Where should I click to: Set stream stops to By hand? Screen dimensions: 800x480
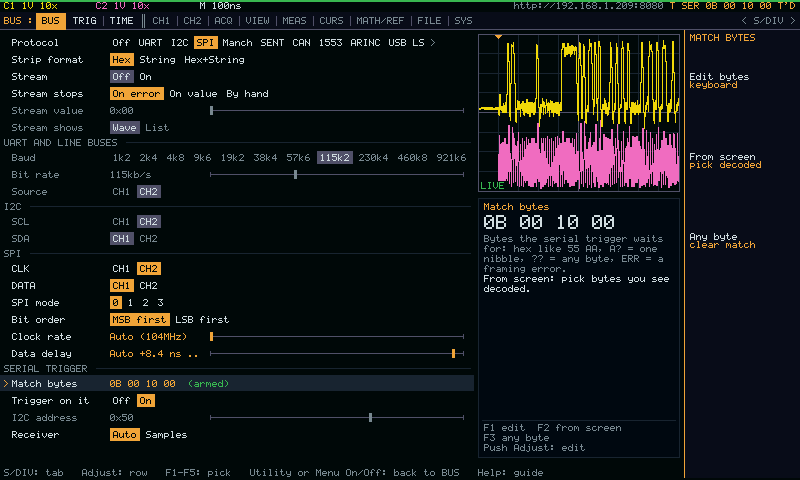pyautogui.click(x=247, y=94)
